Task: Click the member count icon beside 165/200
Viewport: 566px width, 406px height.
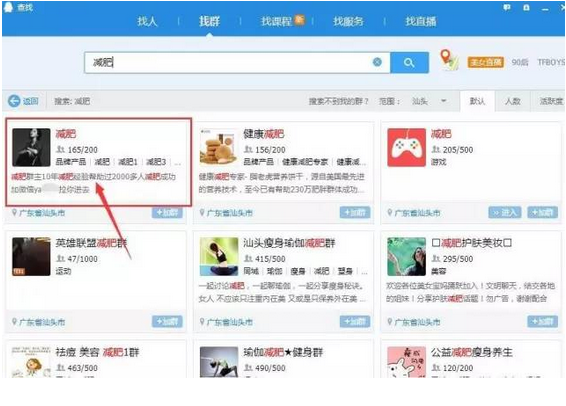Action: [x=60, y=149]
